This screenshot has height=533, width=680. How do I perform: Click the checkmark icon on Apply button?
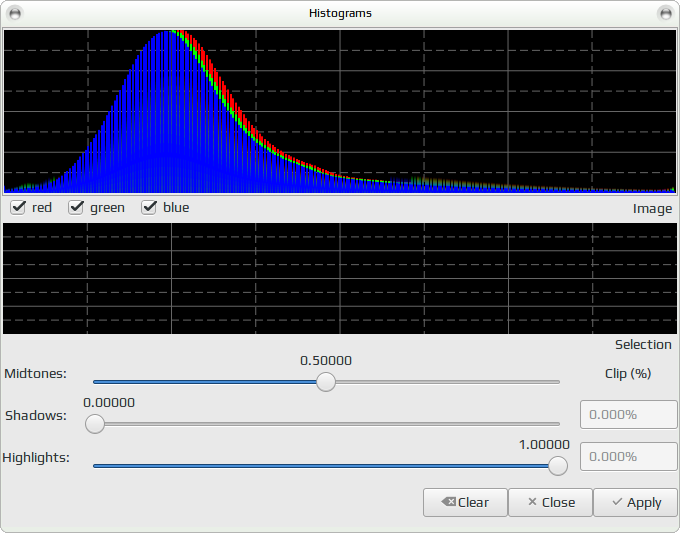[617, 502]
